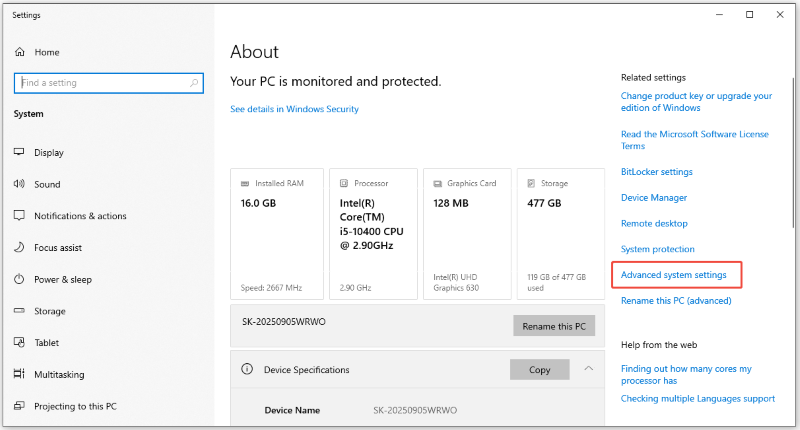The height and width of the screenshot is (430, 800).
Task: Click the Multitasking icon in sidebar
Action: tap(19, 374)
